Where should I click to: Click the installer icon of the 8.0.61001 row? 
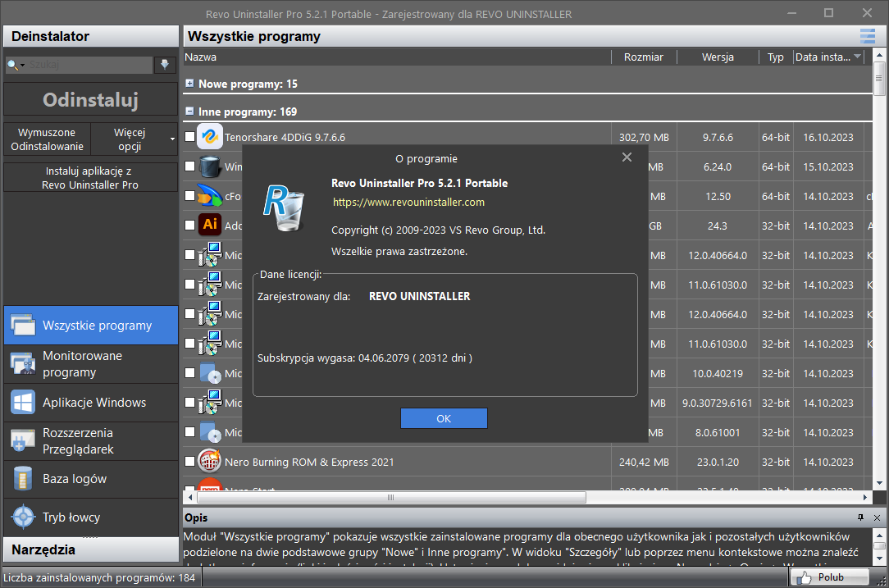click(x=210, y=431)
